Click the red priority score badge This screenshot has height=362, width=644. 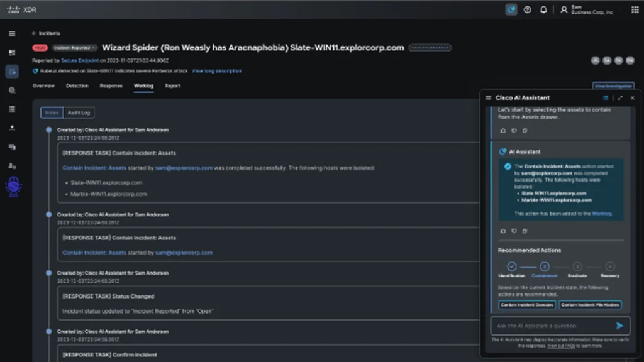point(40,48)
